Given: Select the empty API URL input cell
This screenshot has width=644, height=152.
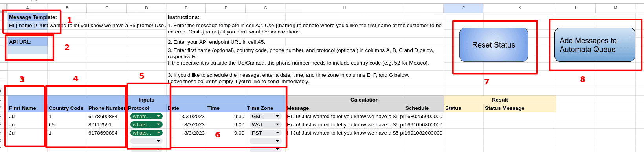Looking at the screenshot, I should [x=28, y=50].
